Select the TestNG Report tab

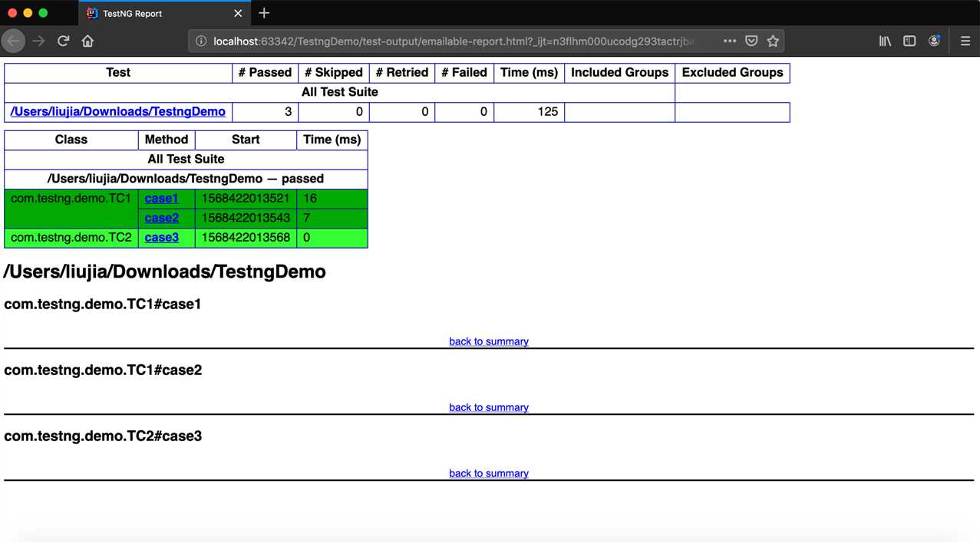pyautogui.click(x=164, y=13)
